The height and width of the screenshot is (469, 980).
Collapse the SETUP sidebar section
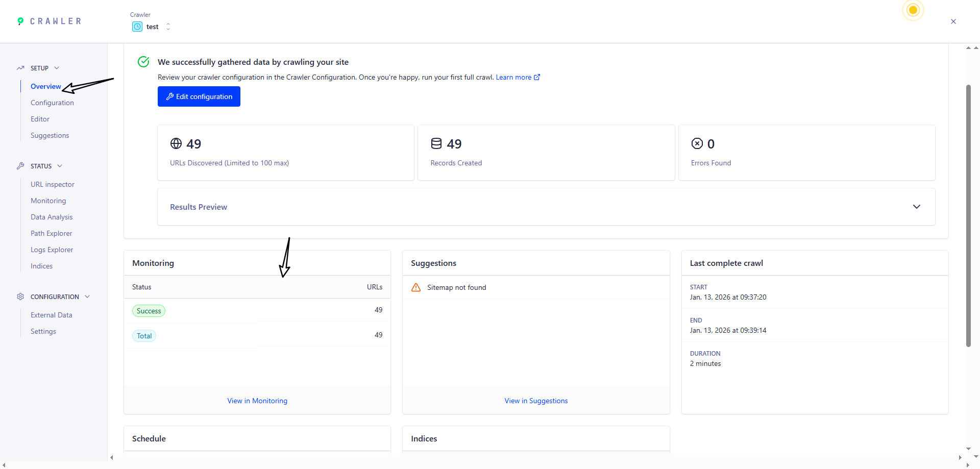point(57,68)
